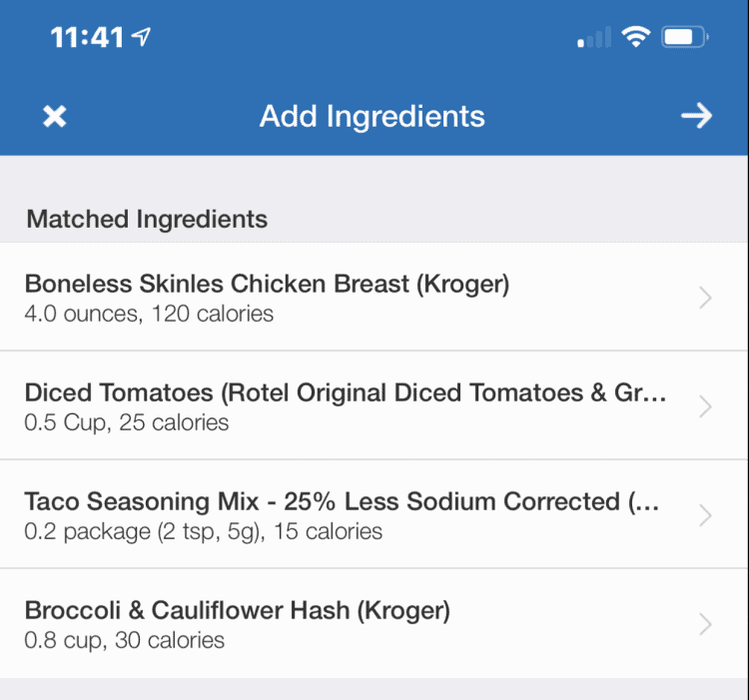Select Taco Seasoning Mix ingredient row
The image size is (749, 700).
(x=341, y=502)
